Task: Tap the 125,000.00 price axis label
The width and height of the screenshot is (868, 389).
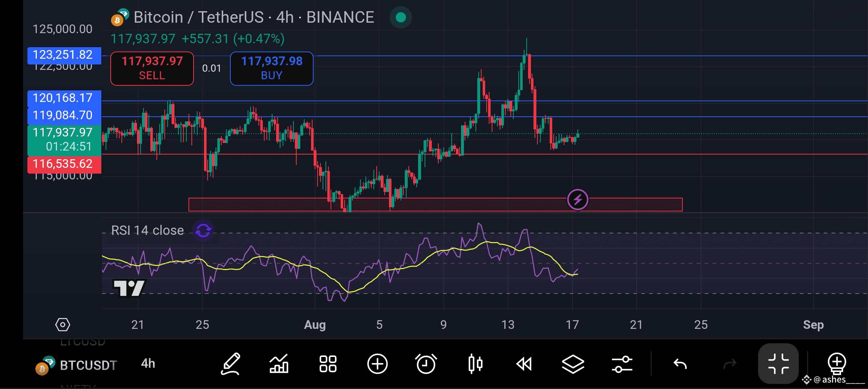Action: [62, 29]
